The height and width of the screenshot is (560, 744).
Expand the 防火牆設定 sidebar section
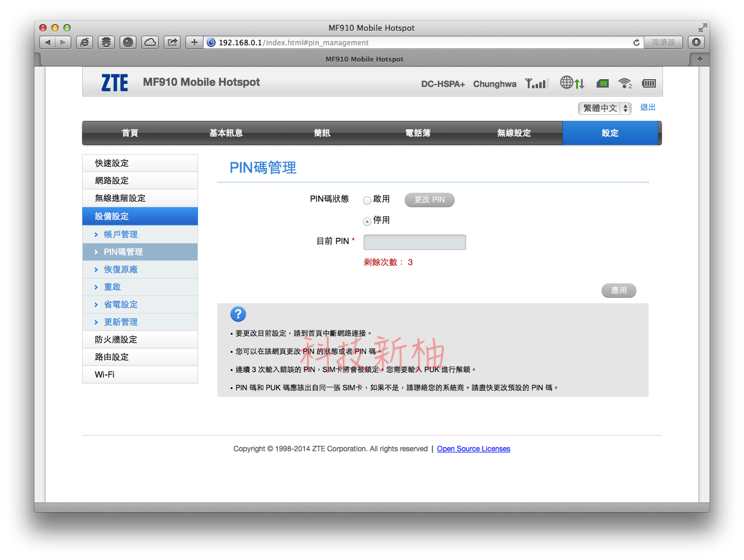pos(140,340)
